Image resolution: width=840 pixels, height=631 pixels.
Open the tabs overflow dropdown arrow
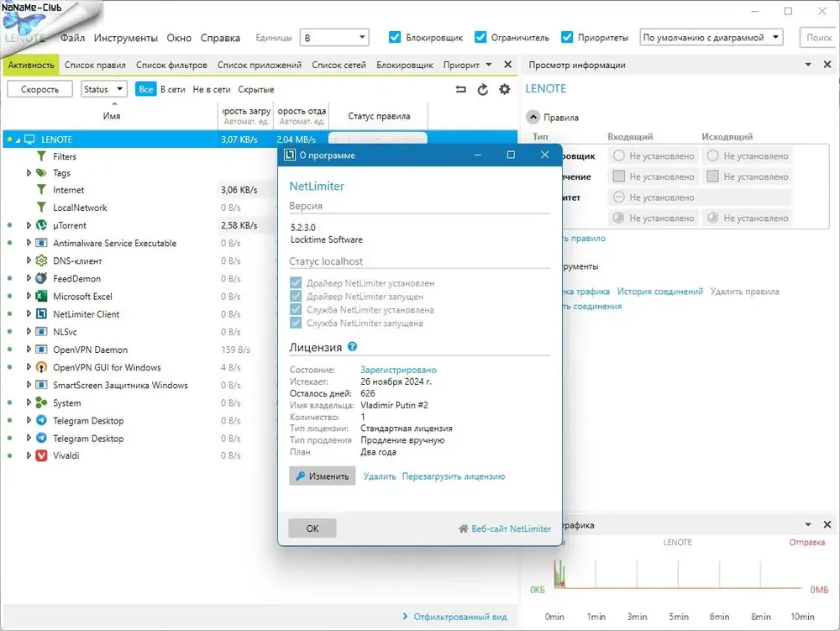point(489,65)
